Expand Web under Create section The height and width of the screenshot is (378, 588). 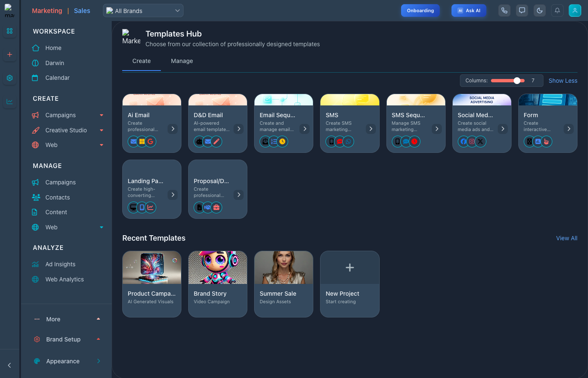(102, 145)
